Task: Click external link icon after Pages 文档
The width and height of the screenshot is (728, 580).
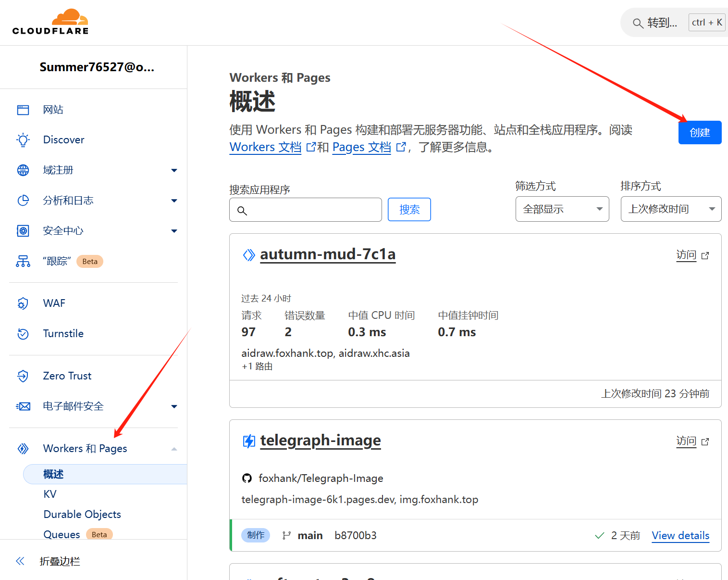Action: [401, 147]
